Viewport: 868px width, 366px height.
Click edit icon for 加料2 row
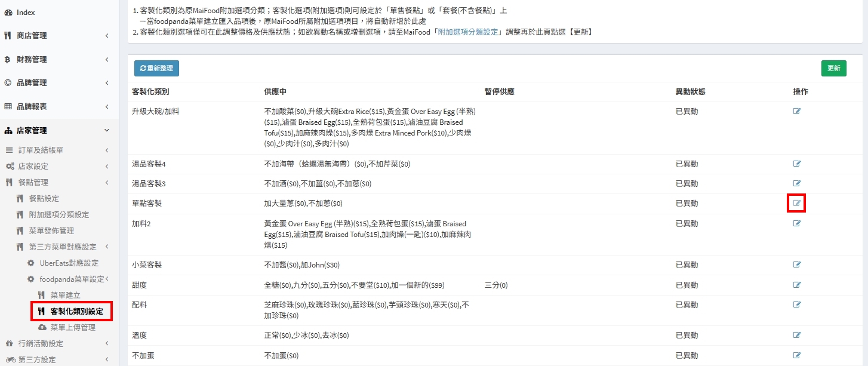tap(797, 223)
